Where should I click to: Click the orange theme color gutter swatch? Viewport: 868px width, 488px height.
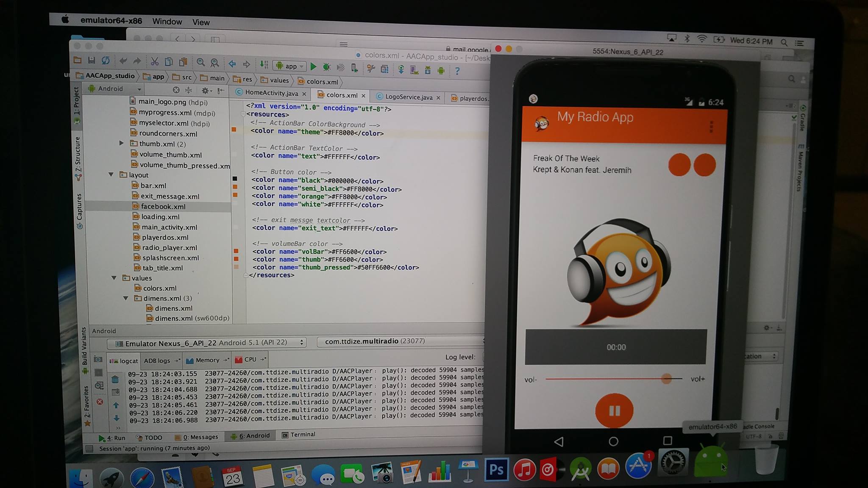point(234,130)
